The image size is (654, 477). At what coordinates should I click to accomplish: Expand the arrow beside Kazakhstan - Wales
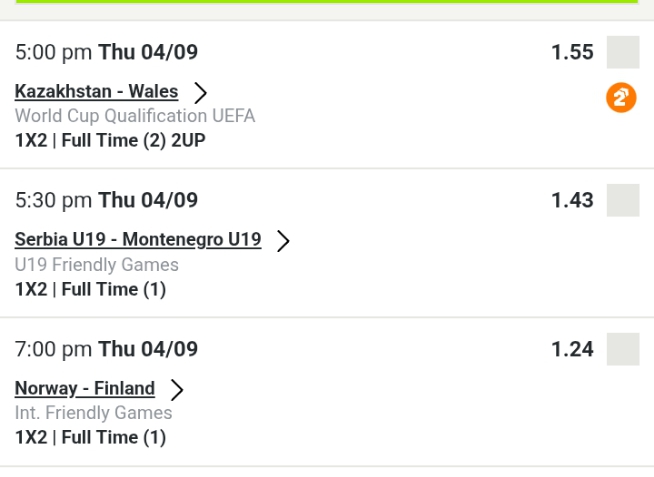pos(201,93)
